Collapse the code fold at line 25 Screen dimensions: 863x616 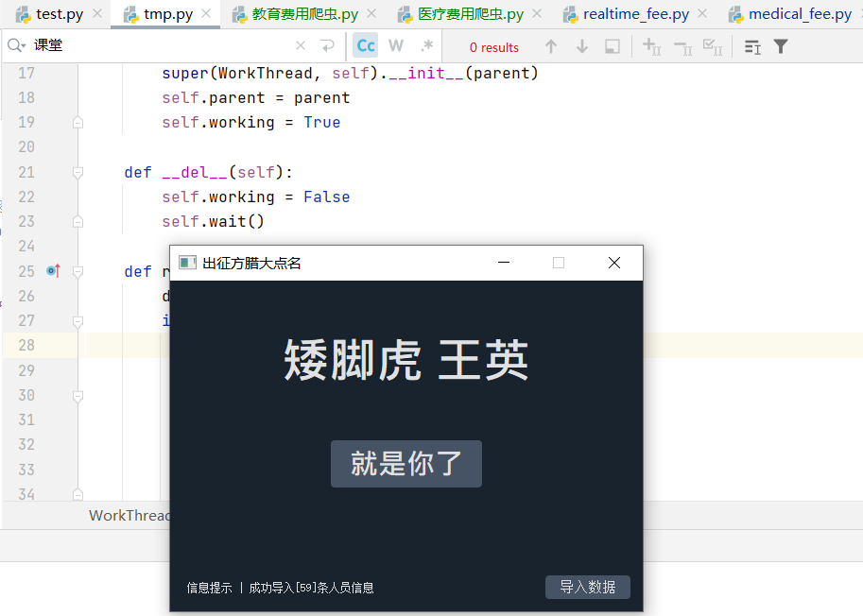click(x=78, y=271)
